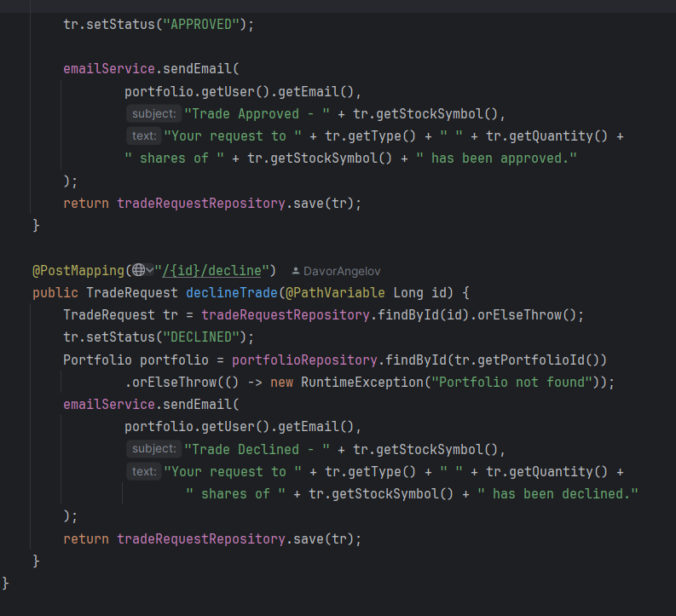This screenshot has height=616, width=676.
Task: Click the @PostMapping annotation
Action: [x=78, y=271]
